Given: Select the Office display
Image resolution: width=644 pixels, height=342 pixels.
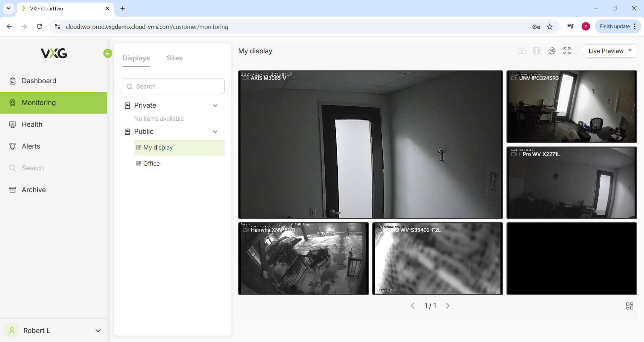Looking at the screenshot, I should pos(151,164).
